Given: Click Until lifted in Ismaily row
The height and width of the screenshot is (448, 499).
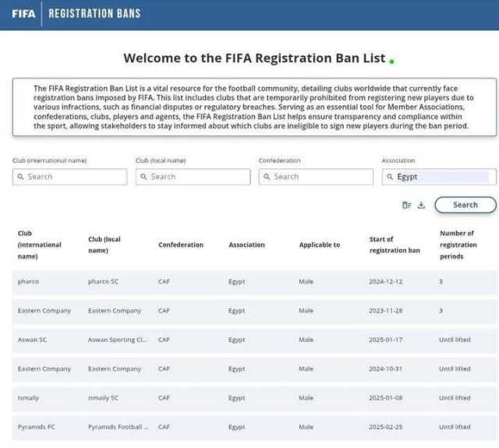Looking at the screenshot, I should pyautogui.click(x=455, y=398).
